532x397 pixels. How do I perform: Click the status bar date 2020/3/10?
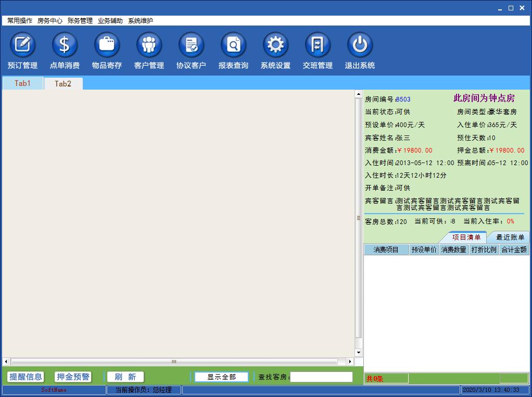[x=476, y=390]
